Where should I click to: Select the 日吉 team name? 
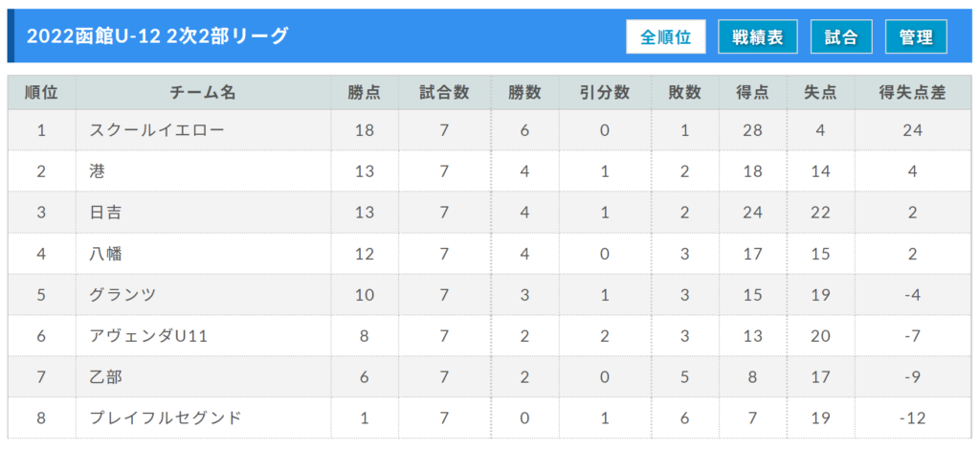(105, 213)
